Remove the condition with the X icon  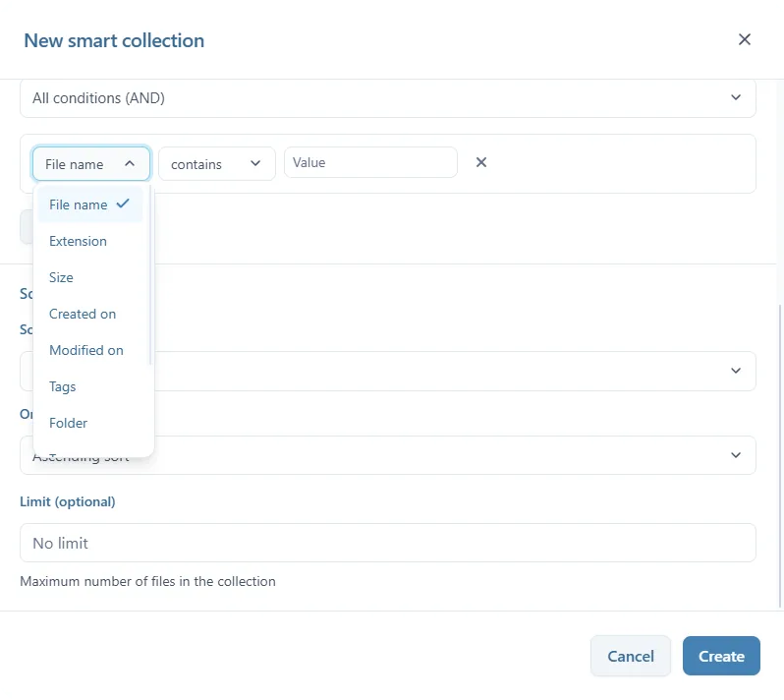[481, 162]
